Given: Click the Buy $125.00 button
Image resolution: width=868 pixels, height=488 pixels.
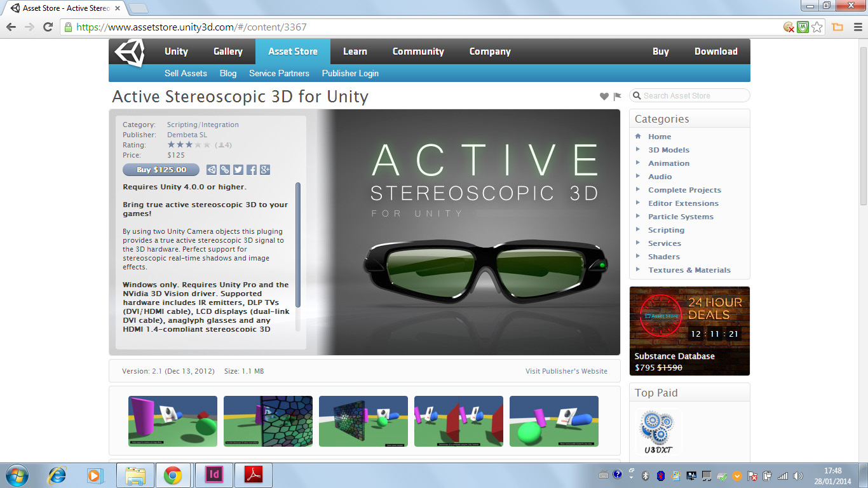Looking at the screenshot, I should [x=161, y=170].
